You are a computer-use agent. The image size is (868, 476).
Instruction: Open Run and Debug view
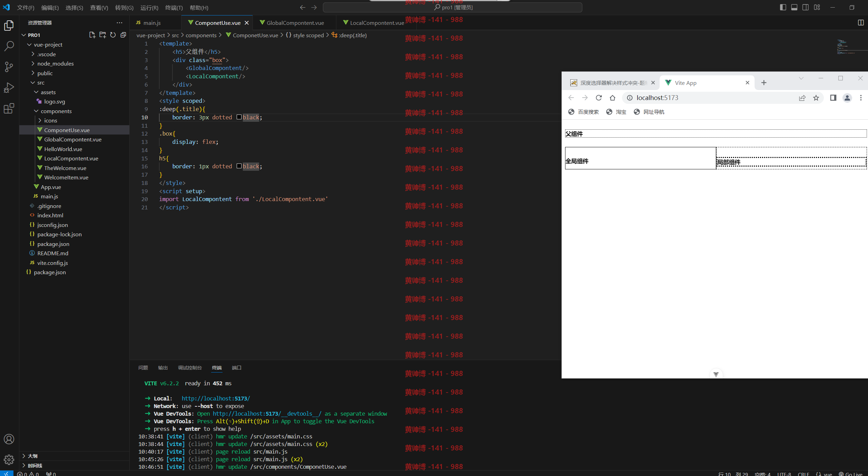[x=9, y=88]
